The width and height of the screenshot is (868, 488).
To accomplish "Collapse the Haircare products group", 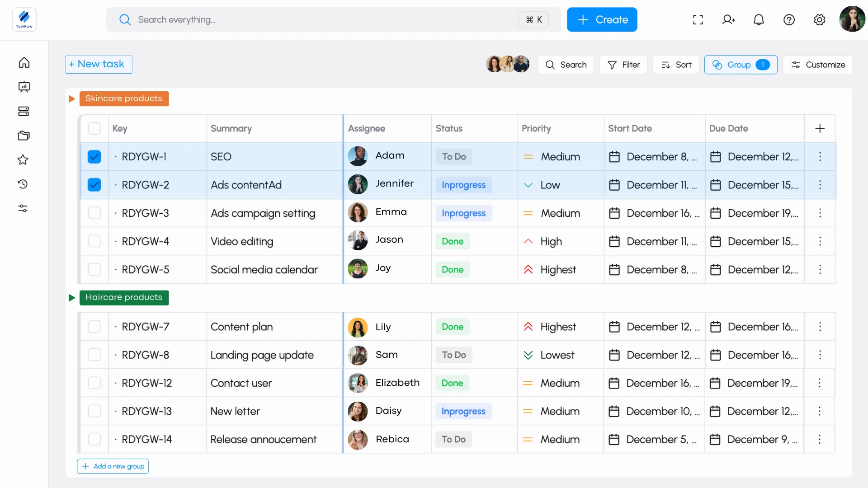I will (71, 298).
